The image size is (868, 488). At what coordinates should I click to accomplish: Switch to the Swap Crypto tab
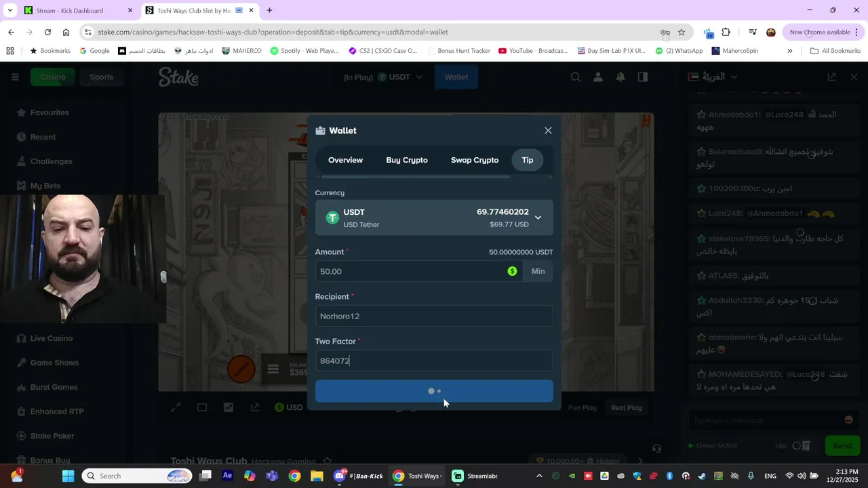click(475, 160)
